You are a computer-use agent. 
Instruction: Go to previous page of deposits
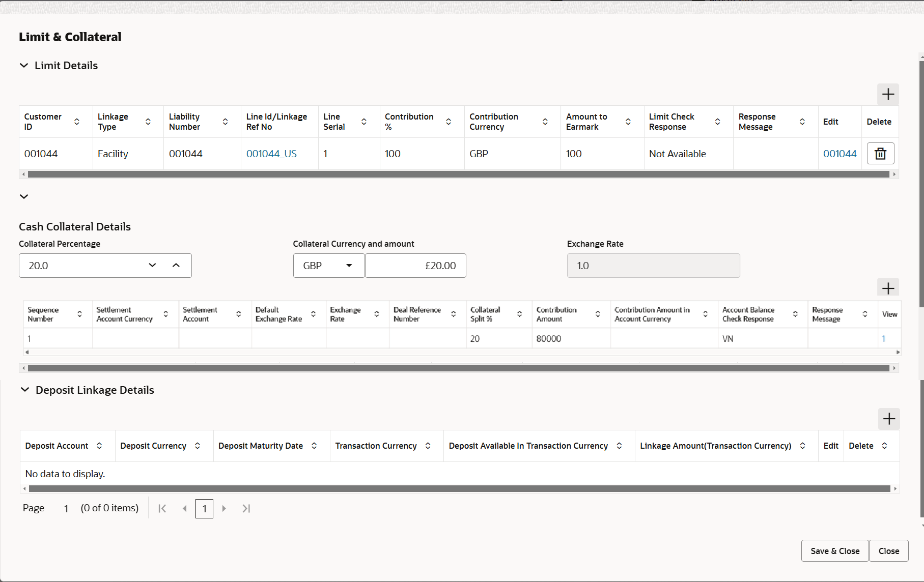click(x=185, y=508)
